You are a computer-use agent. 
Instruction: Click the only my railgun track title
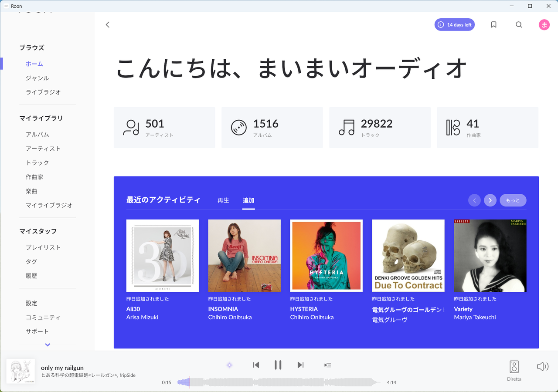click(62, 368)
